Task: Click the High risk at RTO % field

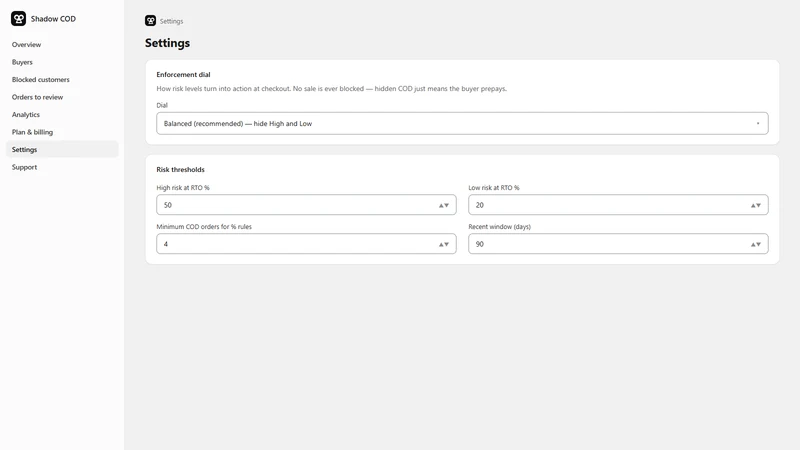Action: tap(306, 205)
